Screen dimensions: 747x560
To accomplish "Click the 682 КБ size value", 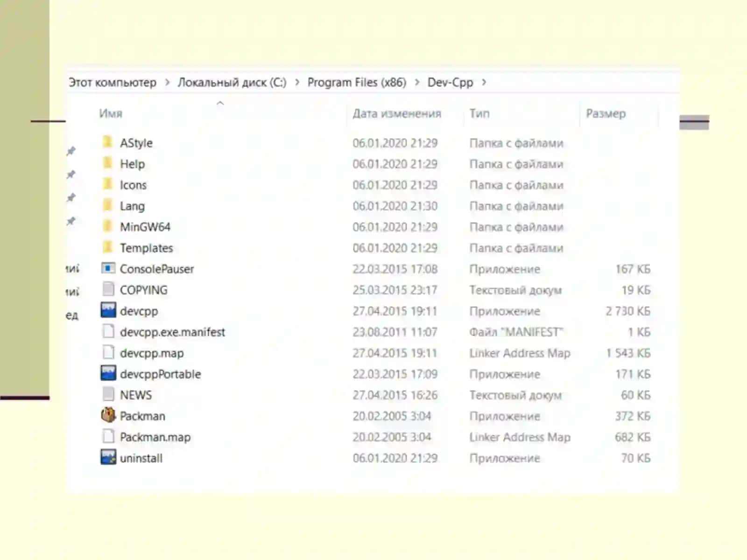I will tap(633, 437).
